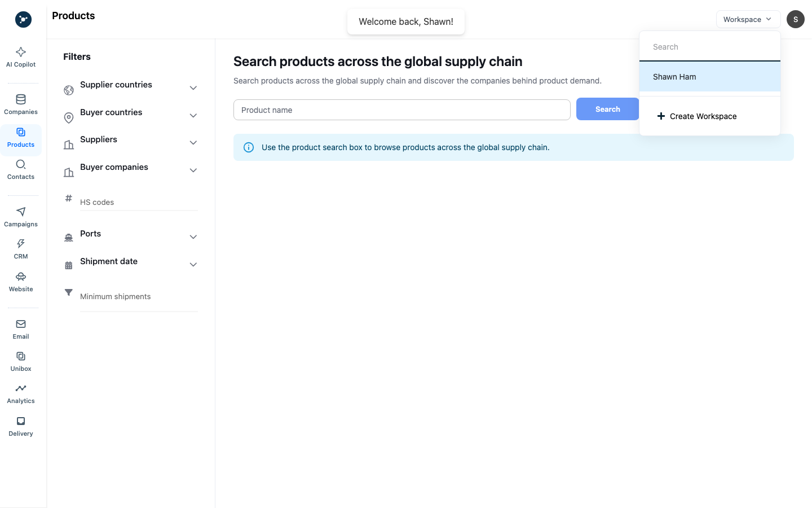Focus the Product name search field
The height and width of the screenshot is (508, 812).
tap(402, 110)
